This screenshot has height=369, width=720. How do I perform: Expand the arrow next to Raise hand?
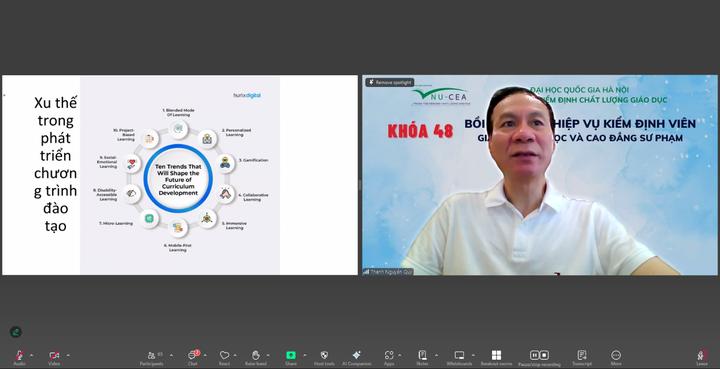pos(268,355)
